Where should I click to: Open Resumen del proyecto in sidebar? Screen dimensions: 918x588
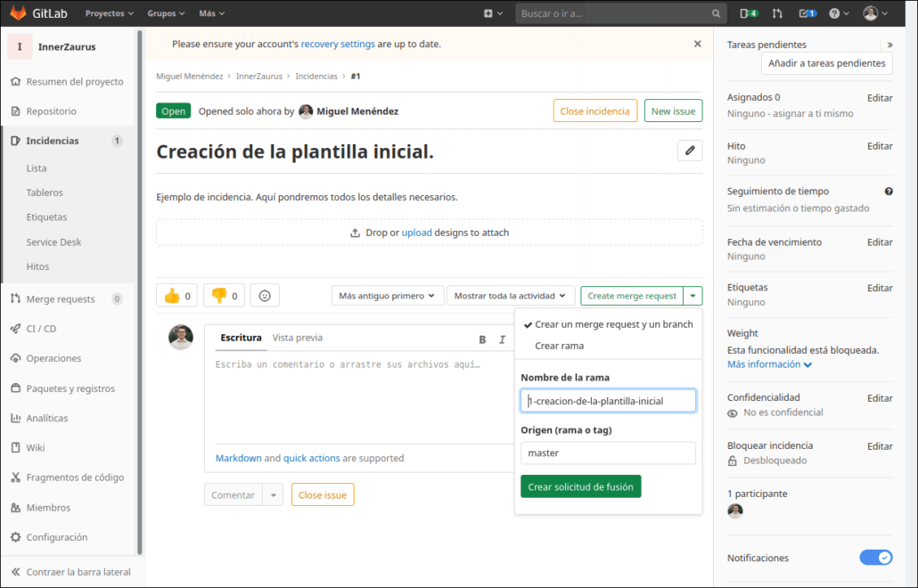(x=68, y=81)
